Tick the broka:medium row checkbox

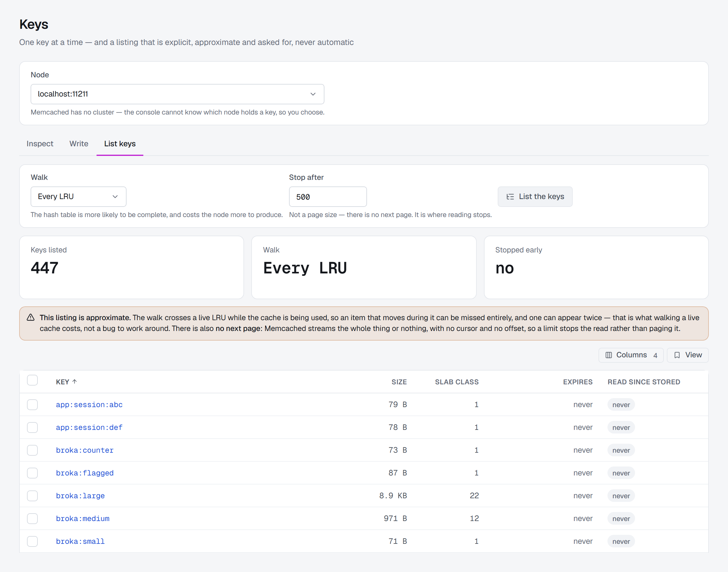[32, 518]
